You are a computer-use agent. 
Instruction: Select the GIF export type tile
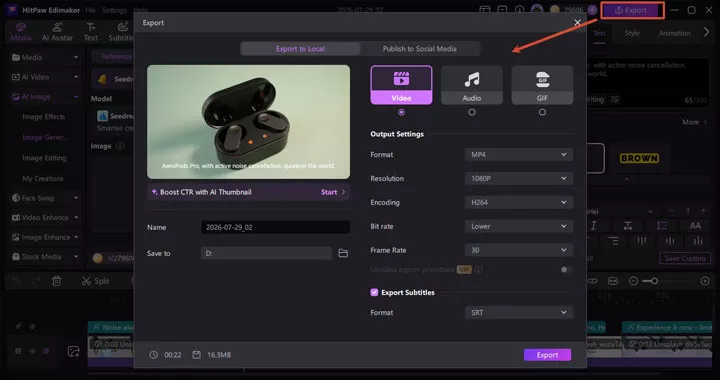click(x=542, y=85)
